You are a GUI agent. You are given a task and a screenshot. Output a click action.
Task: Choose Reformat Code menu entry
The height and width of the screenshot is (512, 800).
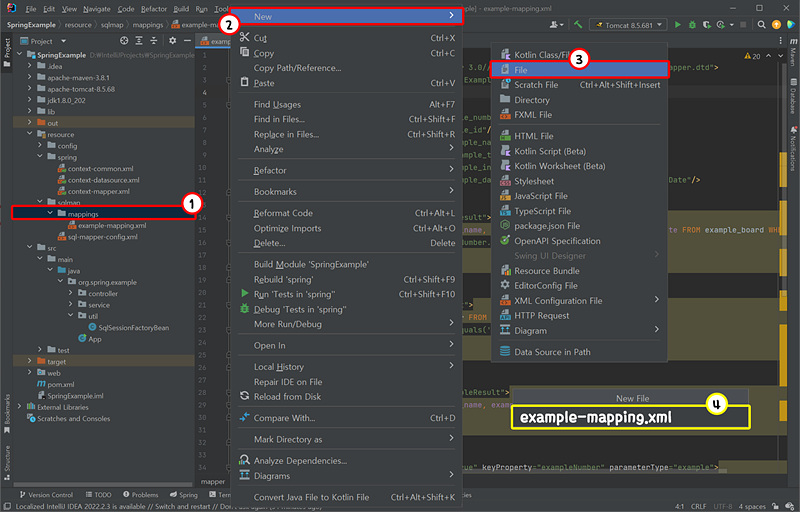click(347, 213)
